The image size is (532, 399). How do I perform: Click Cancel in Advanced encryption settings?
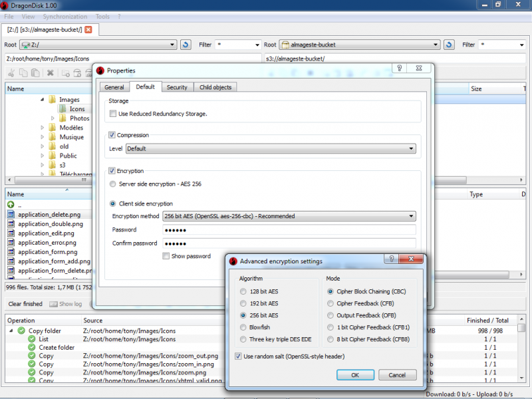[397, 375]
